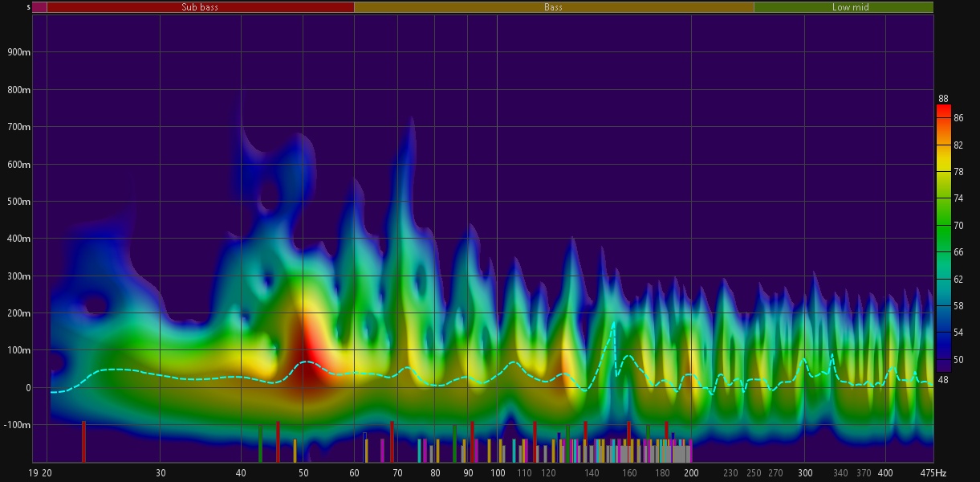This screenshot has width=980, height=482.
Task: Click the green mode bar near 43 Hz
Action: tap(261, 443)
